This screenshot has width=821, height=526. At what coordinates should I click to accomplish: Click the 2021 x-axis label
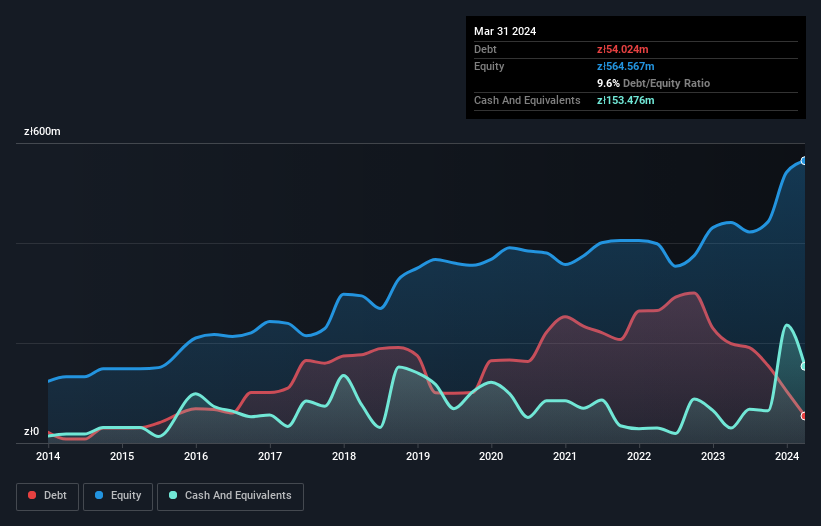tap(565, 456)
